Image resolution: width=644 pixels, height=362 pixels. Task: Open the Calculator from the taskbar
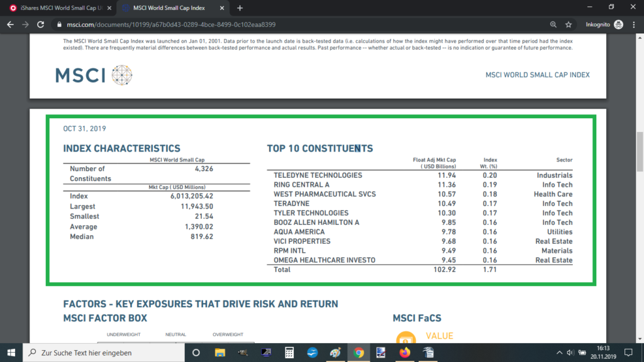click(x=289, y=353)
